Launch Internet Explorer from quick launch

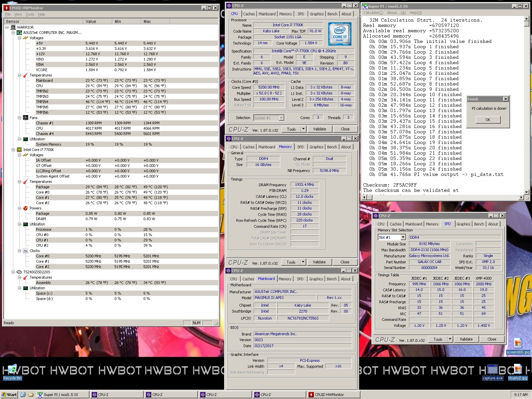23,395
